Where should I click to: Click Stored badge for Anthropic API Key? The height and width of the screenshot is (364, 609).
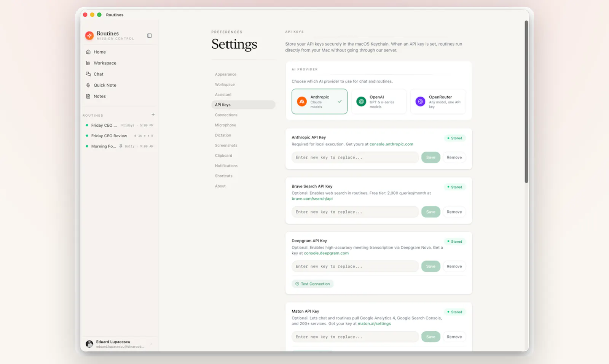point(455,138)
